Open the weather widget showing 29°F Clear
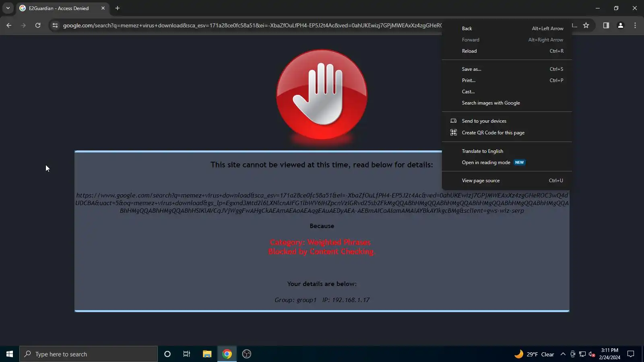The image size is (644, 362). [534, 354]
